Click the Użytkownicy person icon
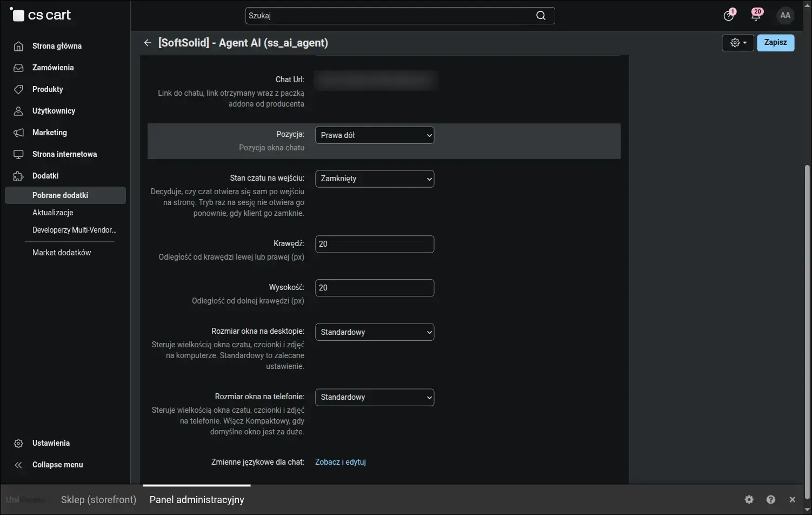This screenshot has width=812, height=515. 18,111
